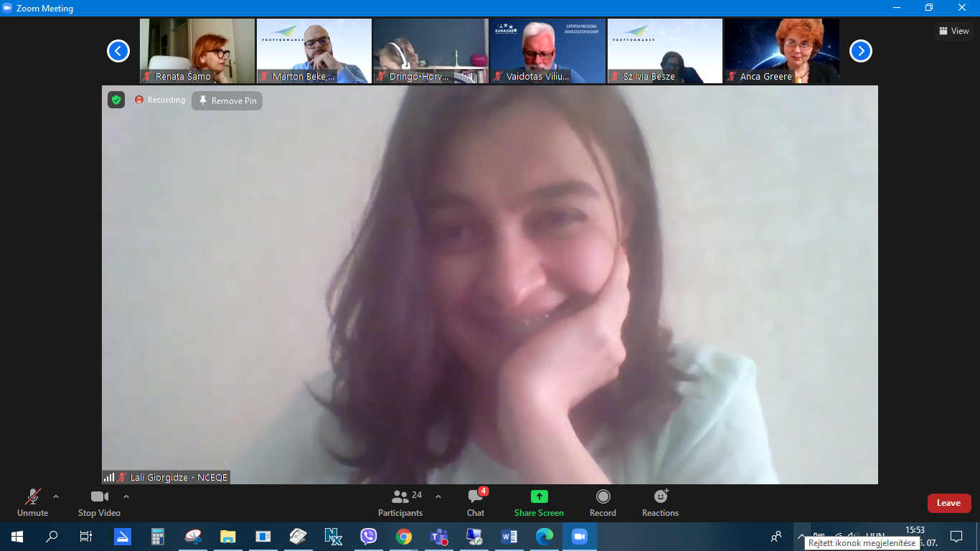The image size is (980, 551).
Task: Expand the Participants options arrow
Action: click(438, 496)
